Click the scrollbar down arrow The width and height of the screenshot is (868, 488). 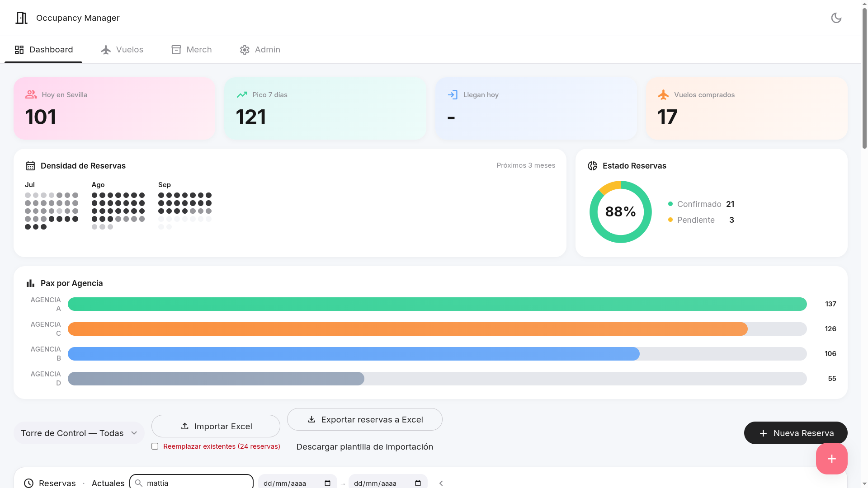point(865,484)
